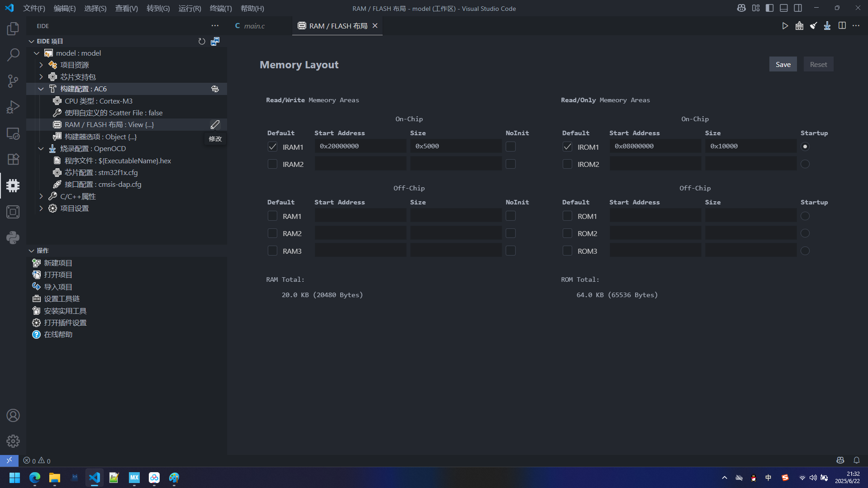Screen dimensions: 868x488
Task: Click the pencil edit icon for RAM/FLASH layout
Action: tap(215, 125)
